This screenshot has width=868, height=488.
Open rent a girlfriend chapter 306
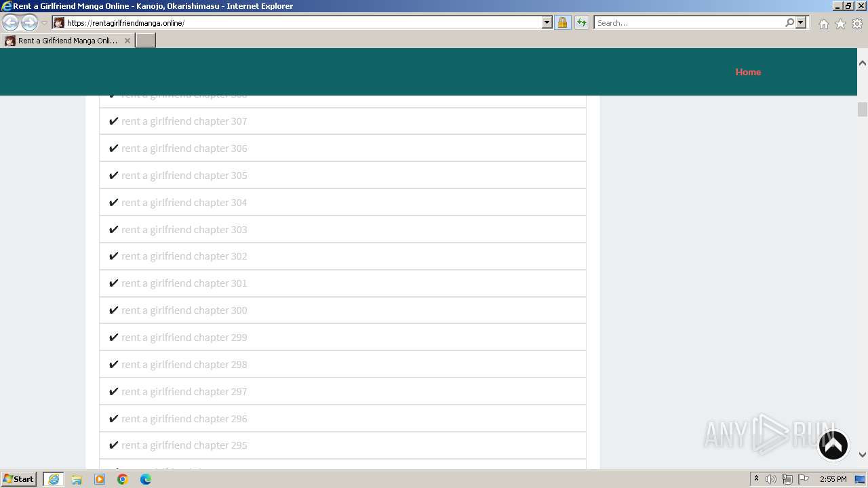[184, 148]
